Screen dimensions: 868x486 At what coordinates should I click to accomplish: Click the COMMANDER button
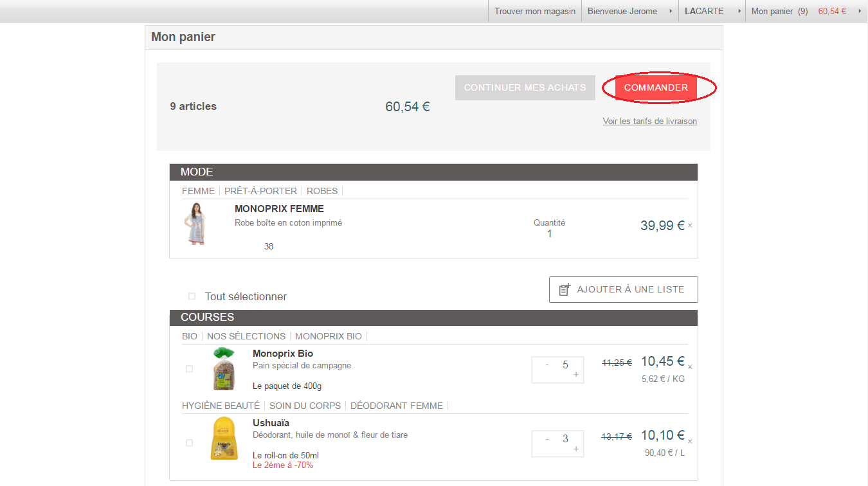pos(656,87)
